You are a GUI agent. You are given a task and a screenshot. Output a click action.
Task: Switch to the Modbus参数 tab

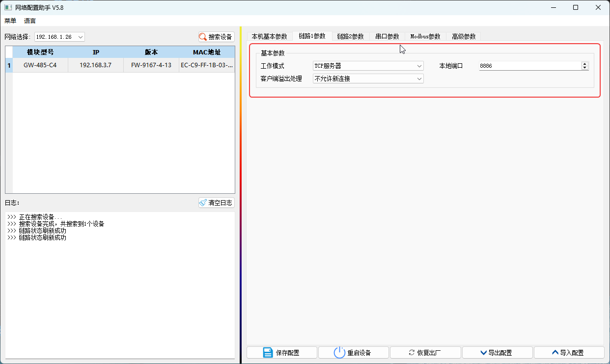click(x=425, y=35)
